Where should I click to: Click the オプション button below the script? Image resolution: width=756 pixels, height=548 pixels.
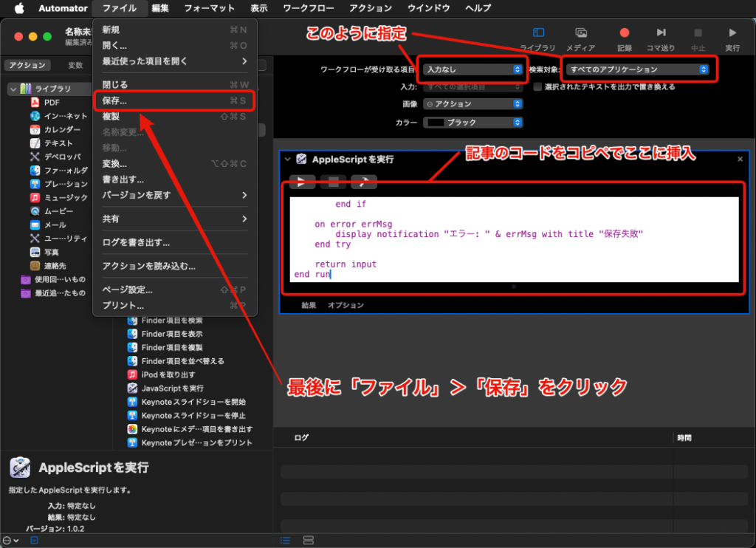pyautogui.click(x=346, y=305)
